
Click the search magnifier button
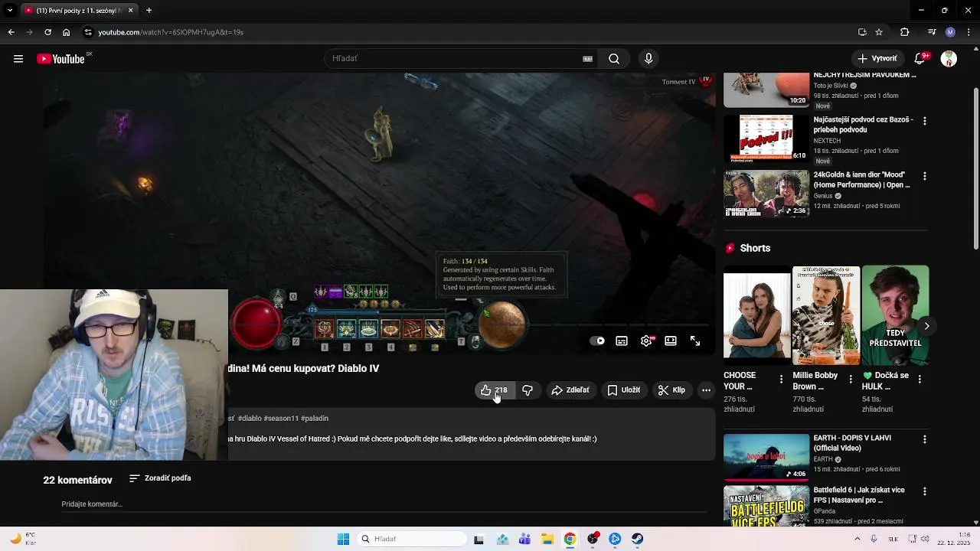[614, 59]
